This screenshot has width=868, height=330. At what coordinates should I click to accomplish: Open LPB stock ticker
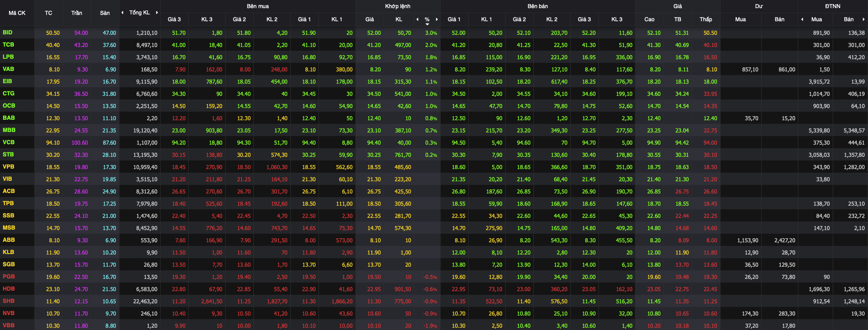8,57
